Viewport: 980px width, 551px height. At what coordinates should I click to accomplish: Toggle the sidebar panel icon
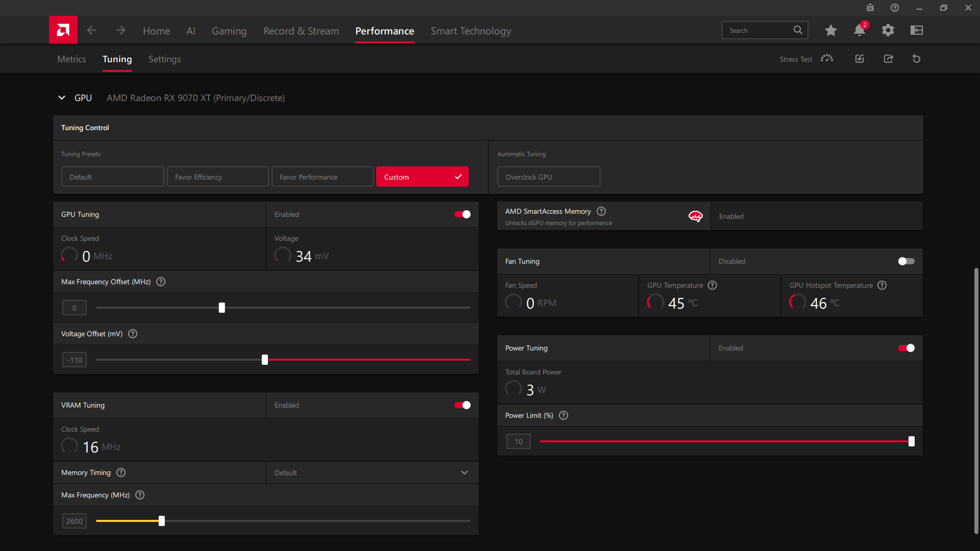coord(917,30)
